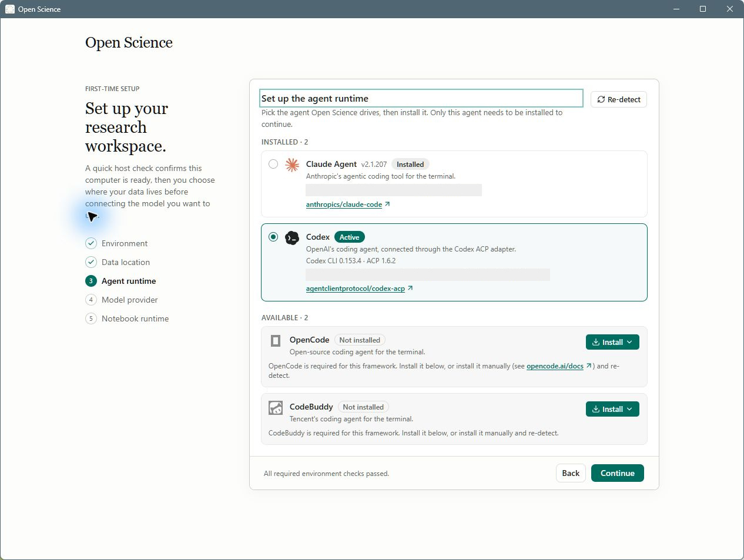Click the 'CodeBuddy' name text
This screenshot has height=560, width=744.
coord(311,407)
